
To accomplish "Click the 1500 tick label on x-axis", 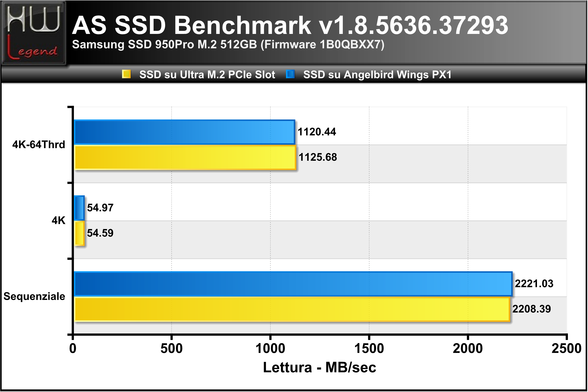I will 369,348.
